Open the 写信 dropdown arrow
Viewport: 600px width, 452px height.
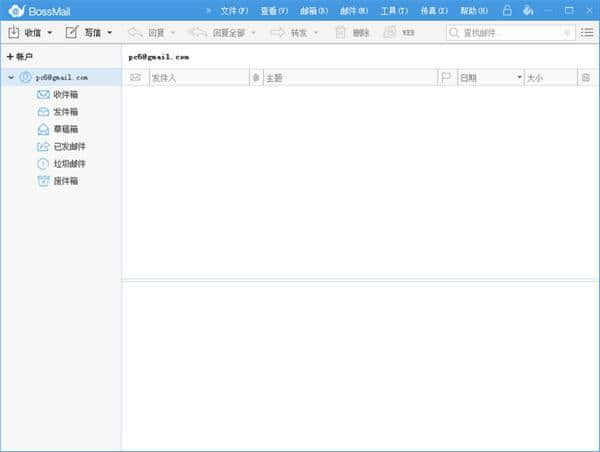pyautogui.click(x=109, y=33)
